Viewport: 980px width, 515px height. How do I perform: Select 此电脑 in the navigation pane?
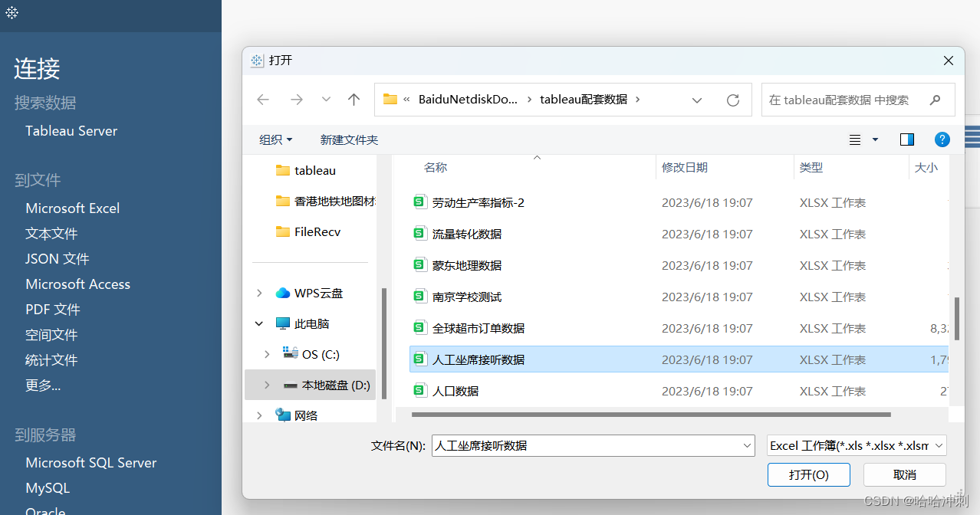pyautogui.click(x=303, y=323)
